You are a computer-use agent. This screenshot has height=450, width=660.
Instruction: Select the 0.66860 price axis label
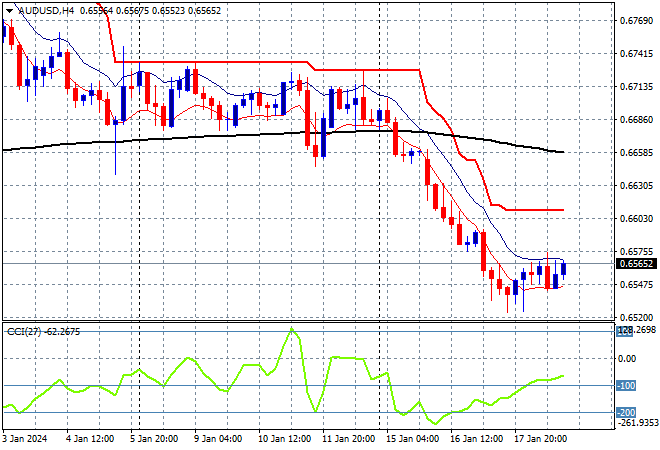coord(636,120)
